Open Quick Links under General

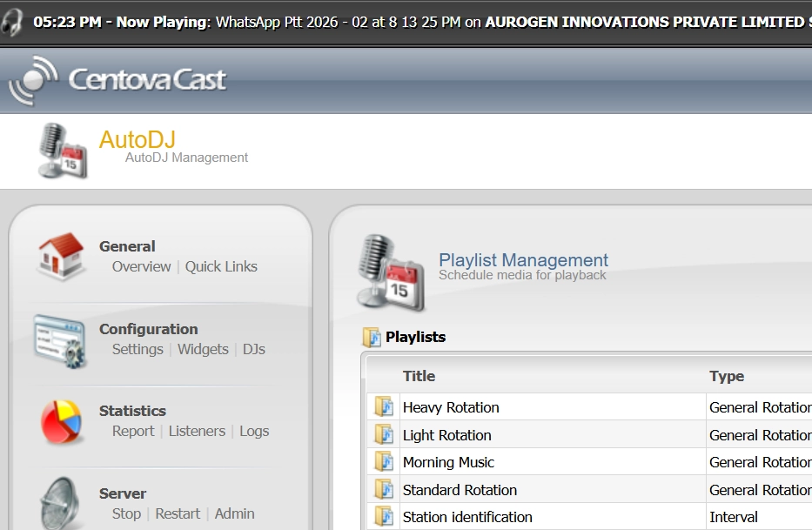tap(221, 266)
